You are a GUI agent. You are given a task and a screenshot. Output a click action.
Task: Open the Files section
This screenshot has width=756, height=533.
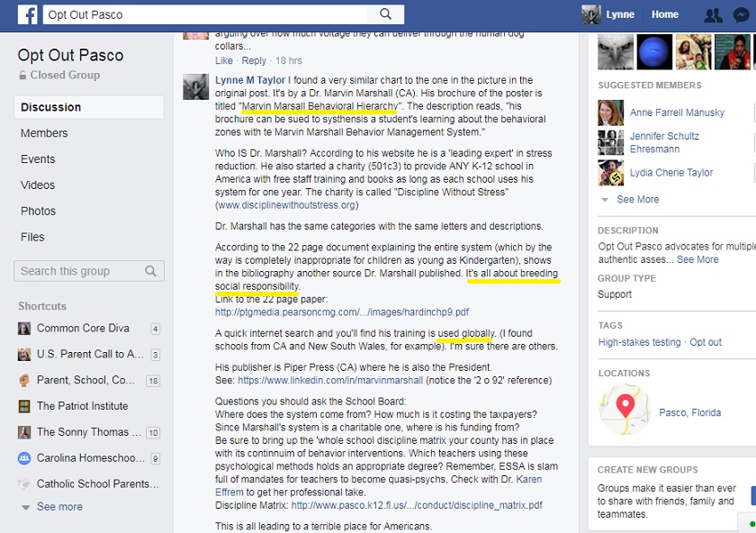32,237
